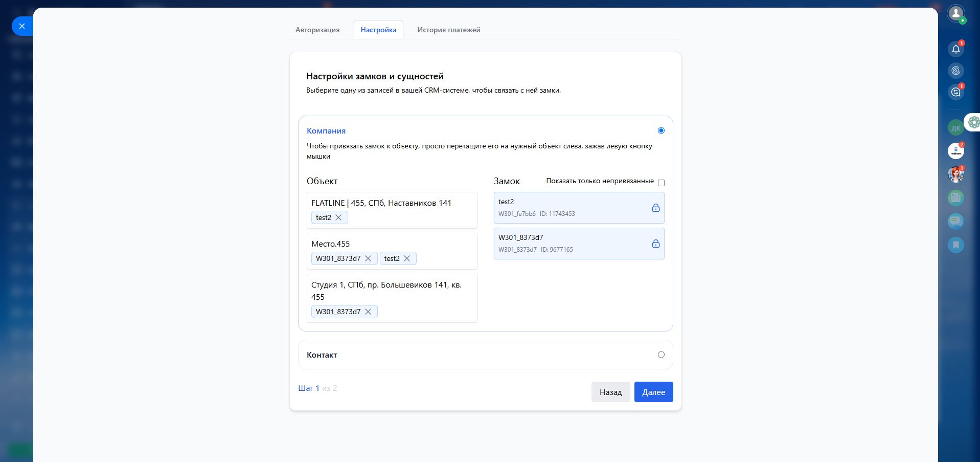The image size is (980, 462).
Task: Select the Контакт radio button
Action: pyautogui.click(x=661, y=355)
